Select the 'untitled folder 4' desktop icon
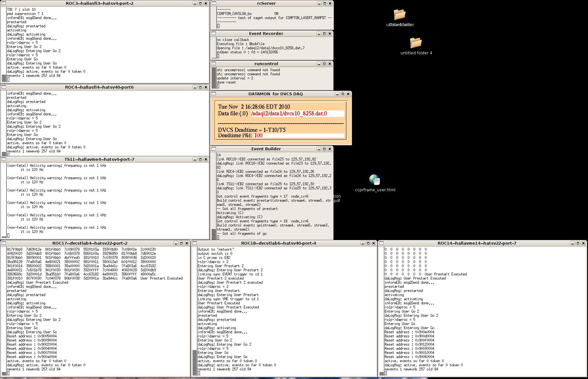588x379 pixels. tap(416, 46)
